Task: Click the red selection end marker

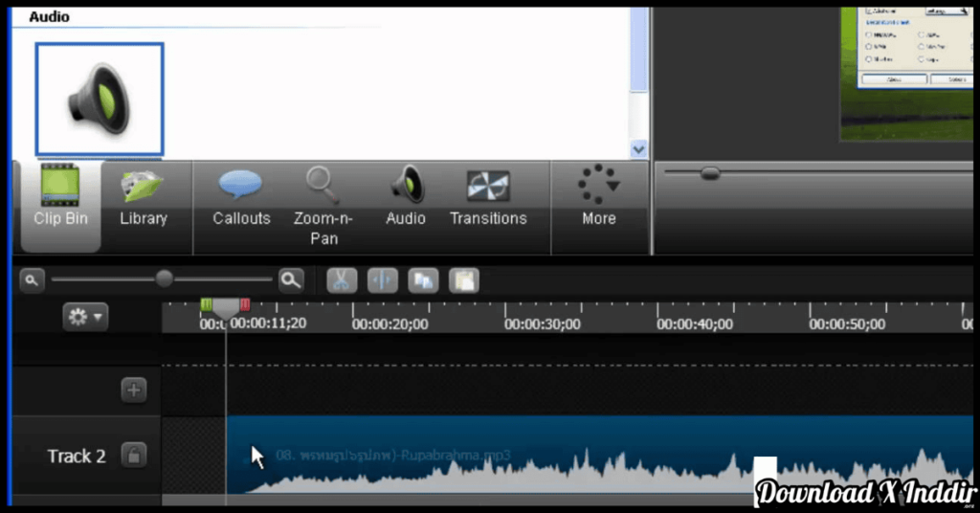Action: (x=245, y=305)
